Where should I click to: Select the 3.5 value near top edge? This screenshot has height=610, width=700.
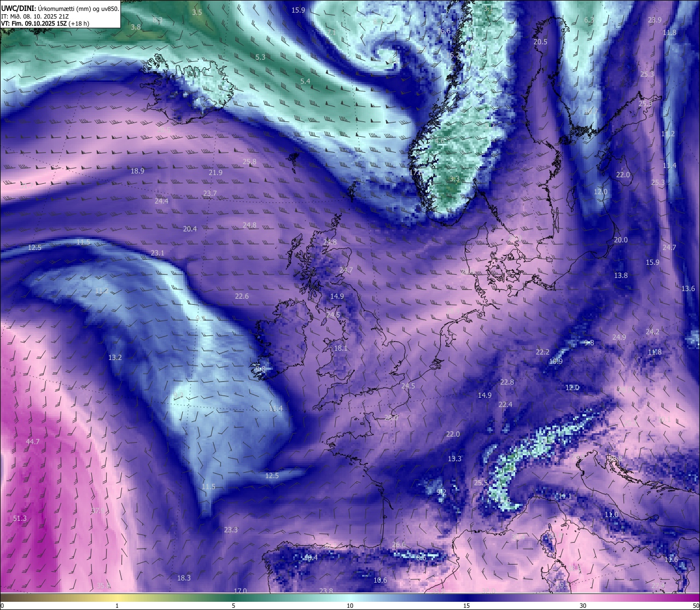[197, 12]
